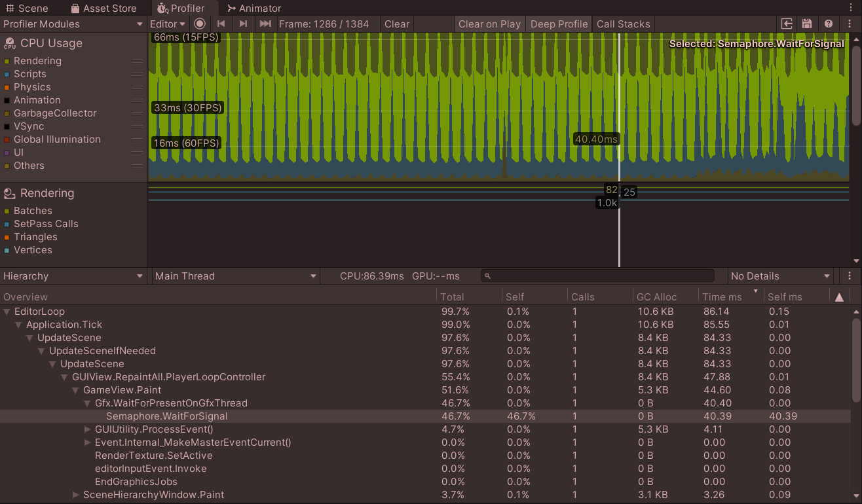
Task: Toggle Call Stacks recording
Action: (x=623, y=24)
